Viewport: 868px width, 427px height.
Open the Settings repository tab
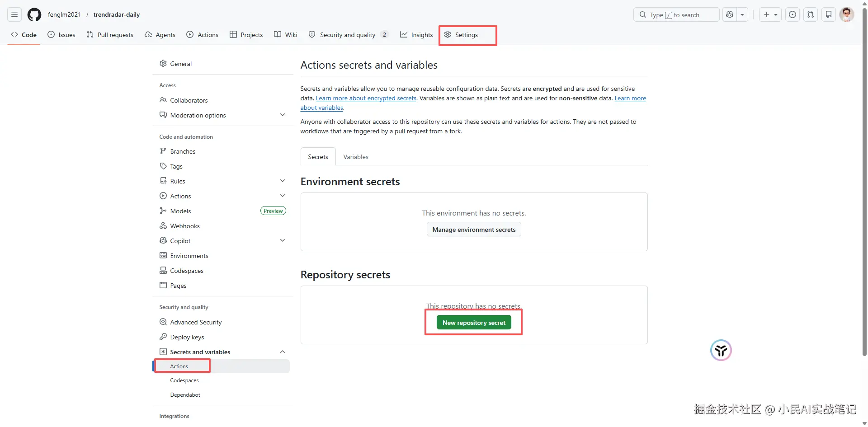(461, 35)
